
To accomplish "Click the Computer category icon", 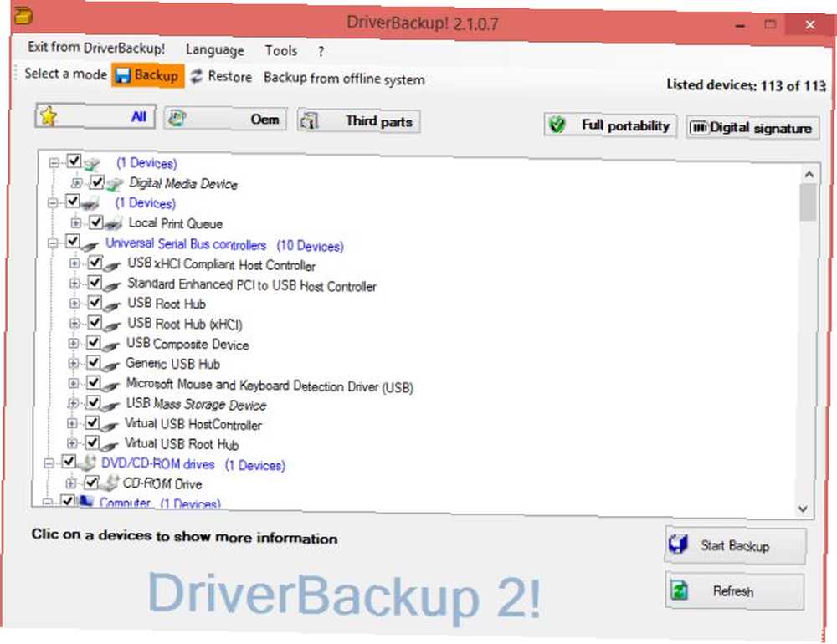I will point(86,501).
